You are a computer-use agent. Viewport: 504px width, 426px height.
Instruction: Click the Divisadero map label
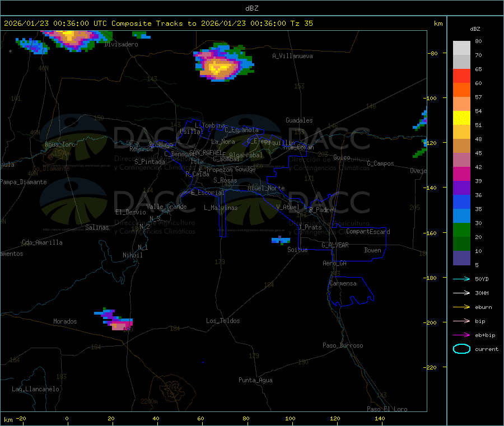[121, 44]
